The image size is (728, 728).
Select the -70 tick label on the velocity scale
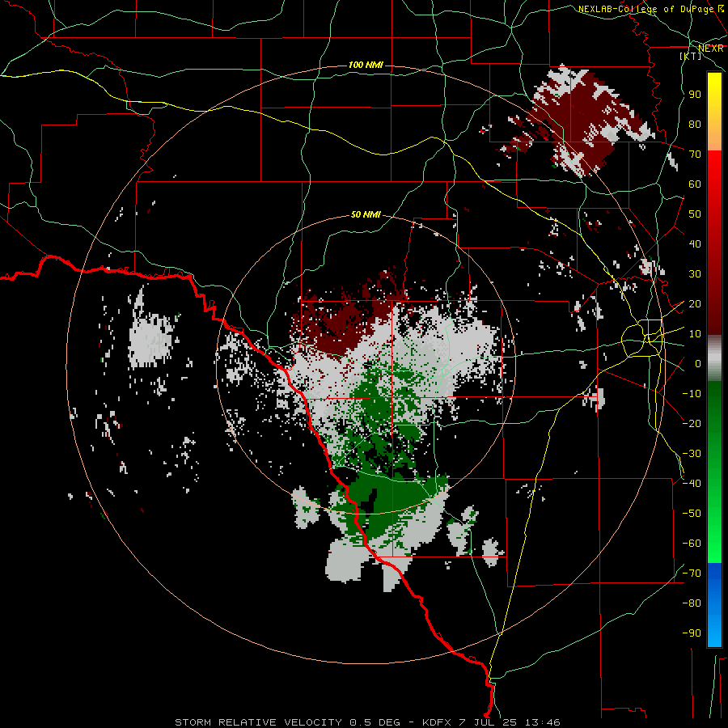click(692, 574)
